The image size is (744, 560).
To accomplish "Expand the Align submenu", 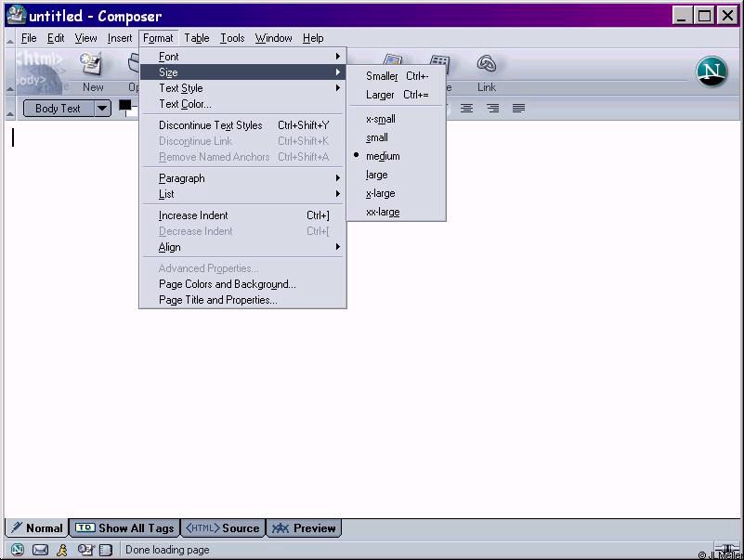I will coord(242,247).
